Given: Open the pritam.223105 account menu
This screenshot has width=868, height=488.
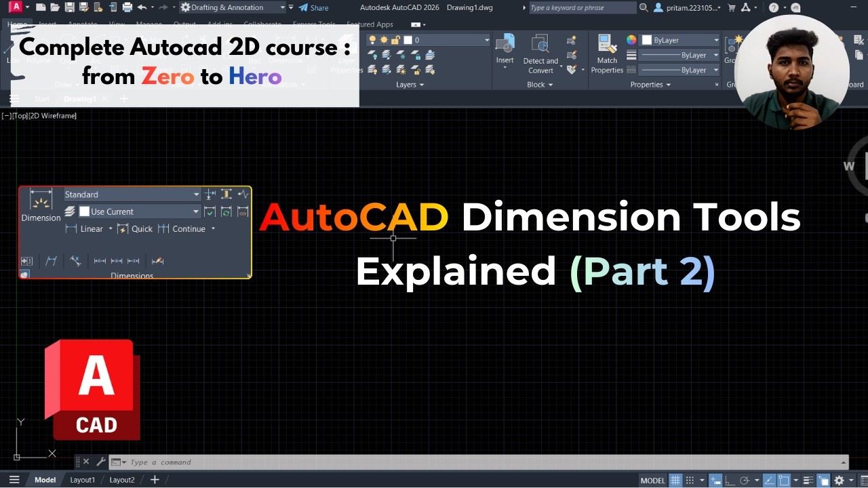Looking at the screenshot, I should [x=688, y=7].
